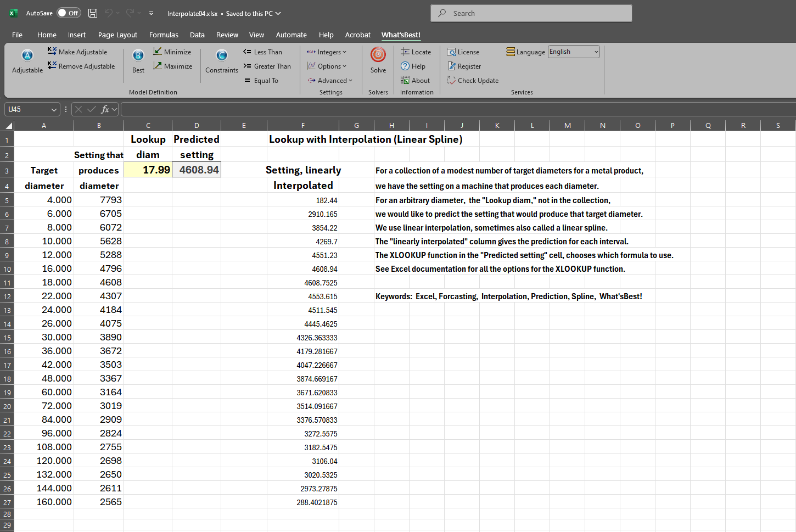Click the What'sBest! tab
The image size is (796, 532).
tap(401, 35)
